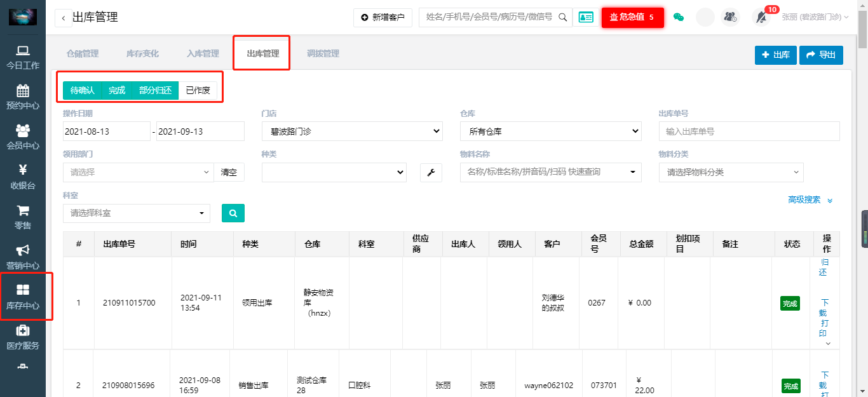
Task: Click order number 210908015696
Action: (x=129, y=386)
